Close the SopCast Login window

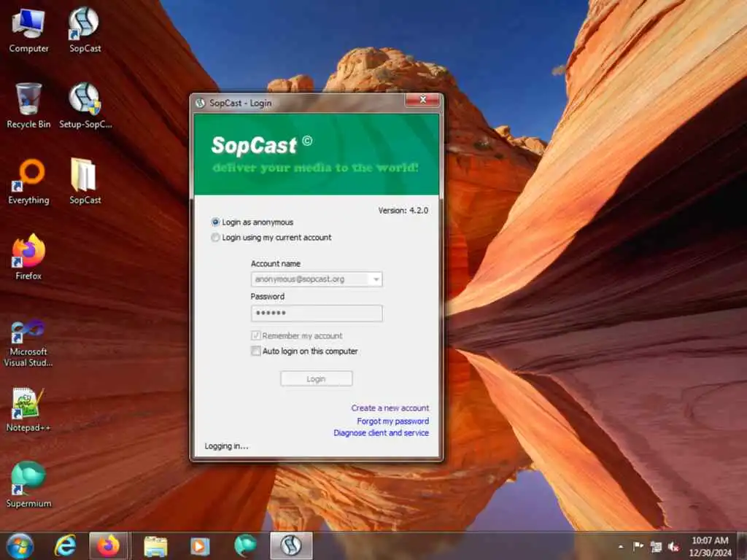click(x=422, y=99)
